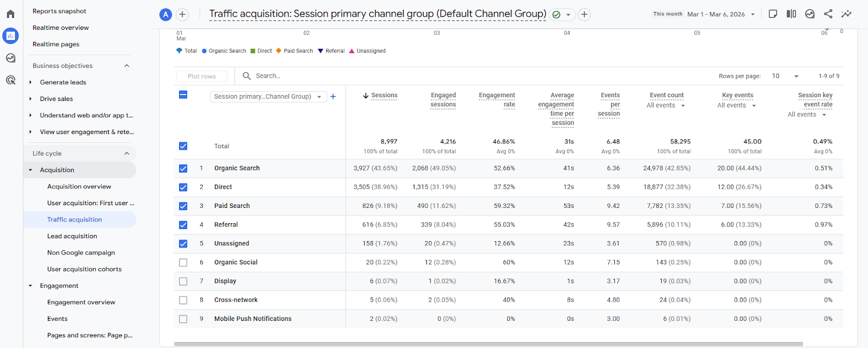Sort by Engagement rate column header
Screen dimensions: 868x348
tap(497, 100)
